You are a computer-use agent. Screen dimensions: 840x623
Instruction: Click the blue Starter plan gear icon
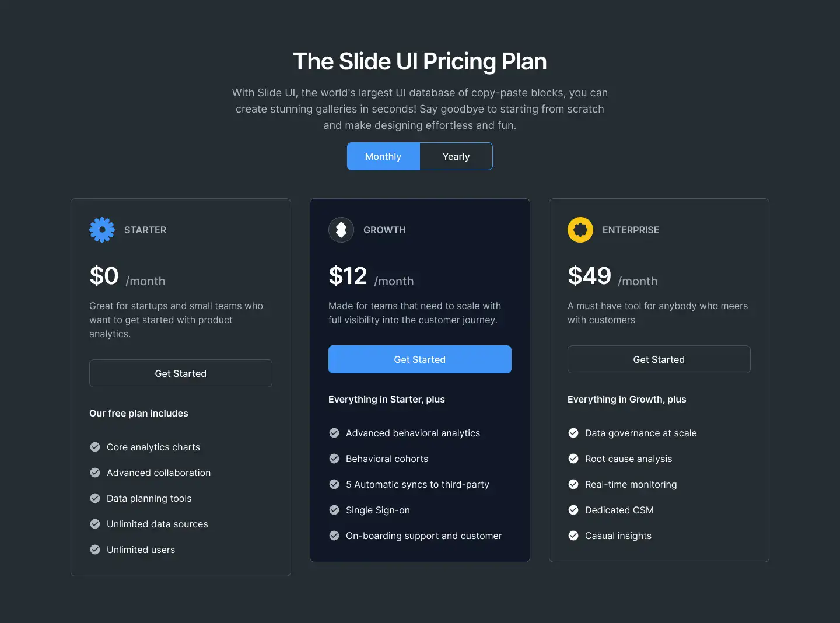click(102, 230)
